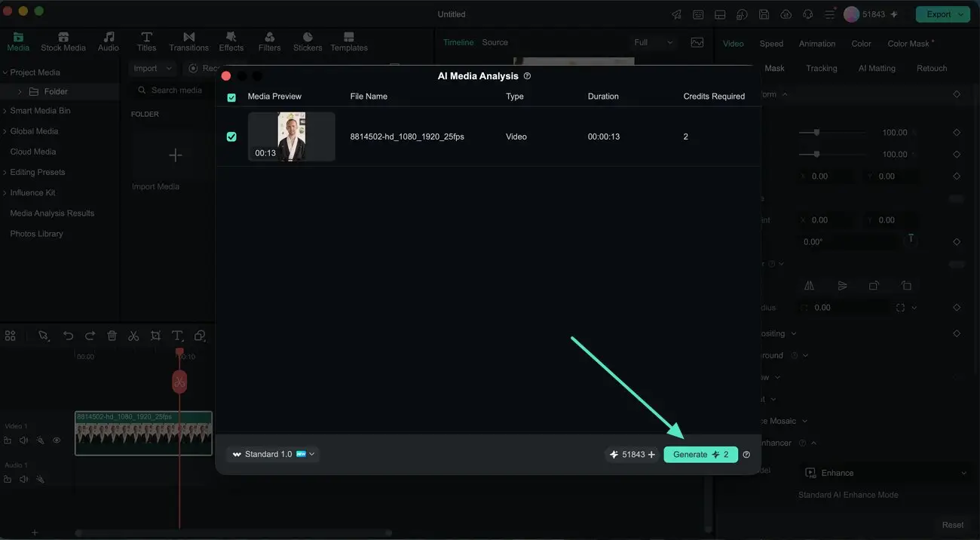980x540 pixels.
Task: Open the Effects tab
Action: (231, 41)
